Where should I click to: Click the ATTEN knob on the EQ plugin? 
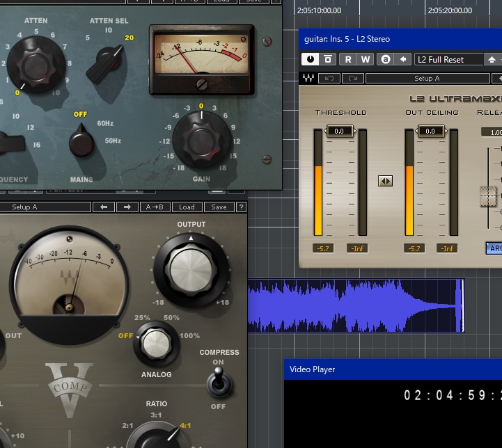[36, 65]
